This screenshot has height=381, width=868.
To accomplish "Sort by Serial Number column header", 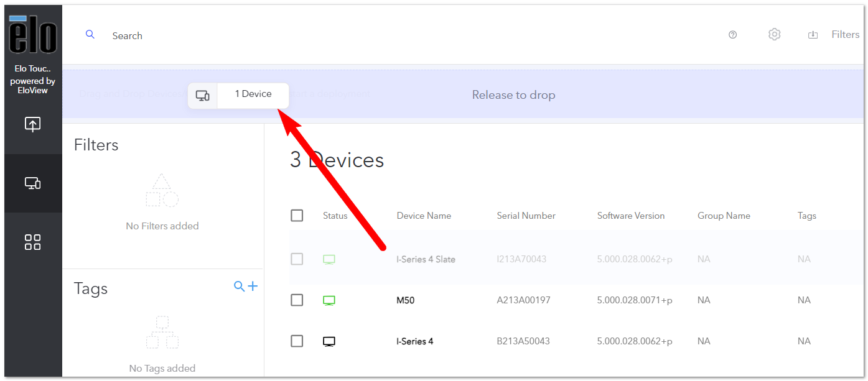I will (526, 216).
